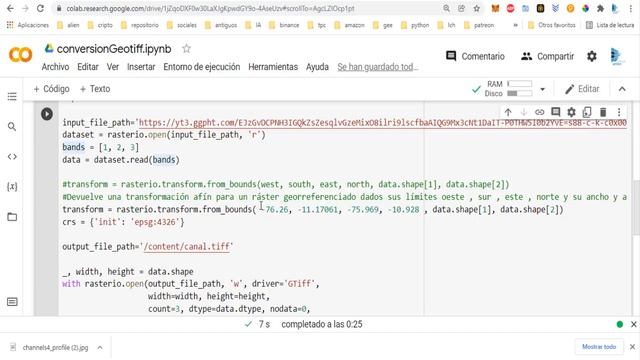Screen dimensions: 640x360
Task: Open more cell actions three-dot menu
Action: pos(619,112)
